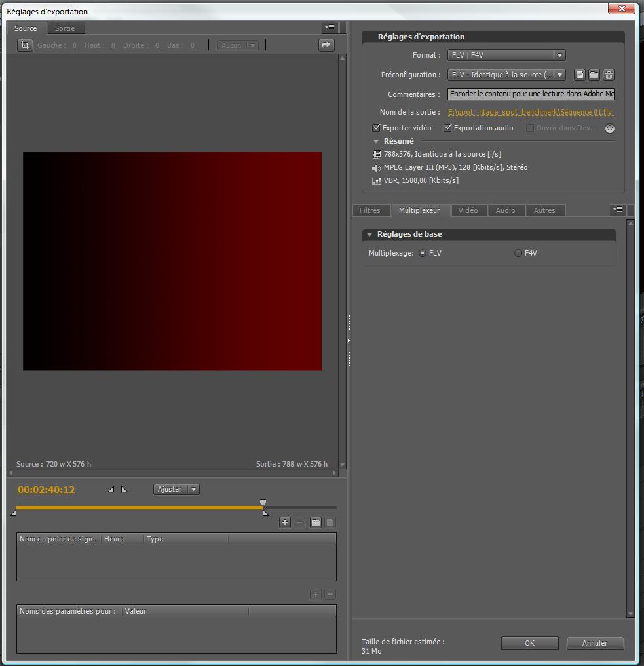The height and width of the screenshot is (666, 644).
Task: Collapse export settings with round chevron icon
Action: pyautogui.click(x=610, y=128)
